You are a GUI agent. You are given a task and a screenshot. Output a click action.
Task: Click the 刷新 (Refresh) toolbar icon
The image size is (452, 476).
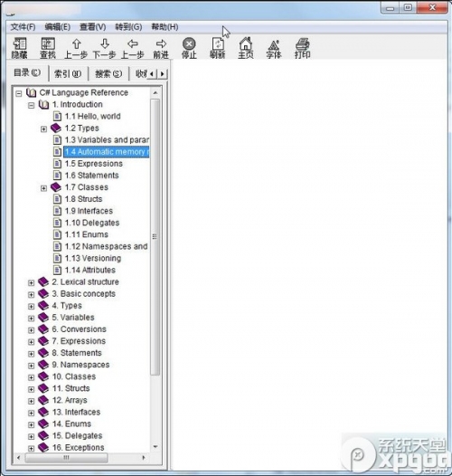coord(218,48)
